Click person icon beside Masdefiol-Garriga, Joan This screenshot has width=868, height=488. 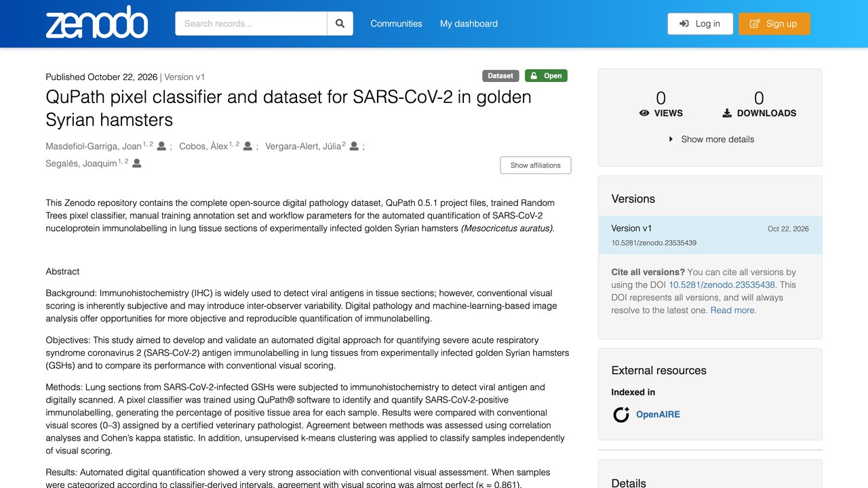161,146
